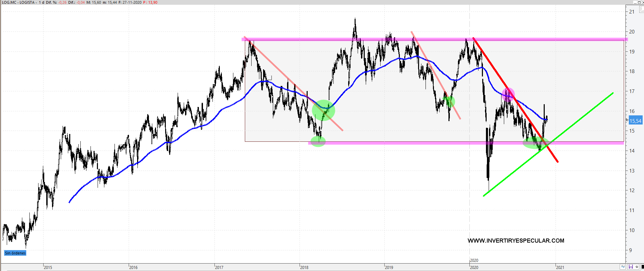Click the large green circle near 2018

click(323, 110)
